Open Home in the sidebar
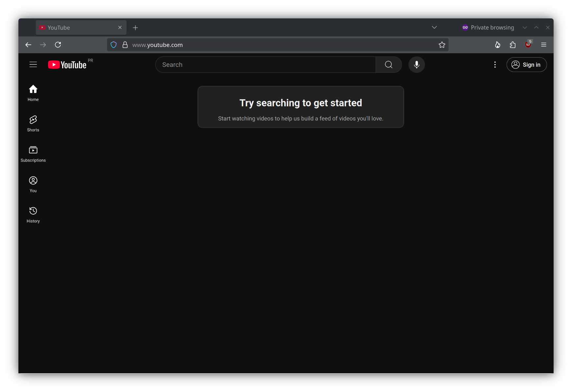Viewport: 572px width, 392px height. click(33, 93)
